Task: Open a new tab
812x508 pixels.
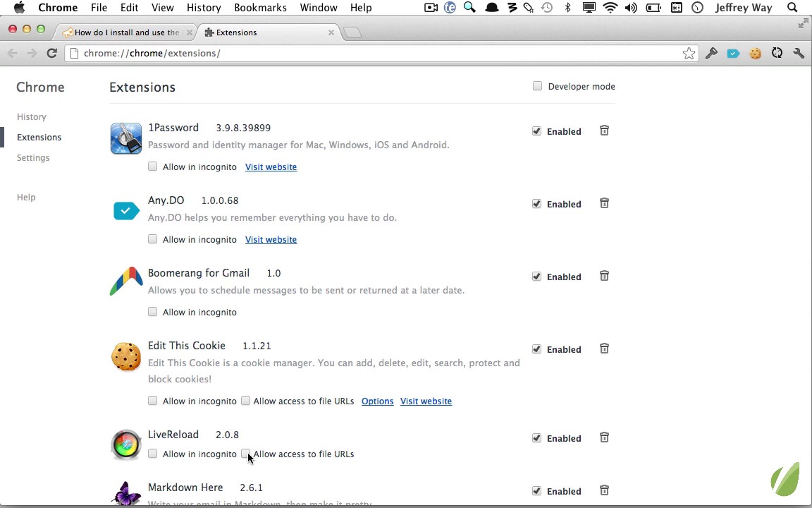Action: pyautogui.click(x=352, y=32)
